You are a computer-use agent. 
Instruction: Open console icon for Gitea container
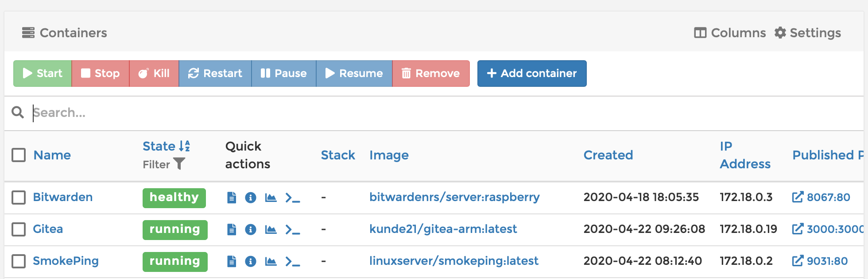point(293,229)
